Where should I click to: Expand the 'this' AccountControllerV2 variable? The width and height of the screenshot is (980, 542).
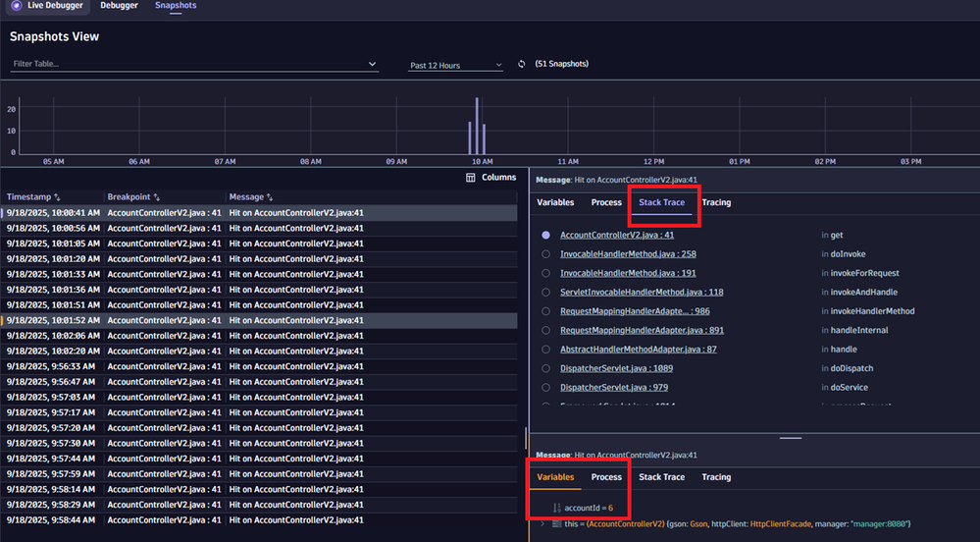[x=542, y=524]
